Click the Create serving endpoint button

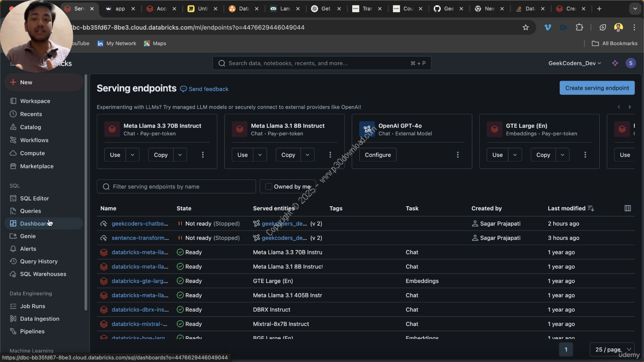point(597,88)
